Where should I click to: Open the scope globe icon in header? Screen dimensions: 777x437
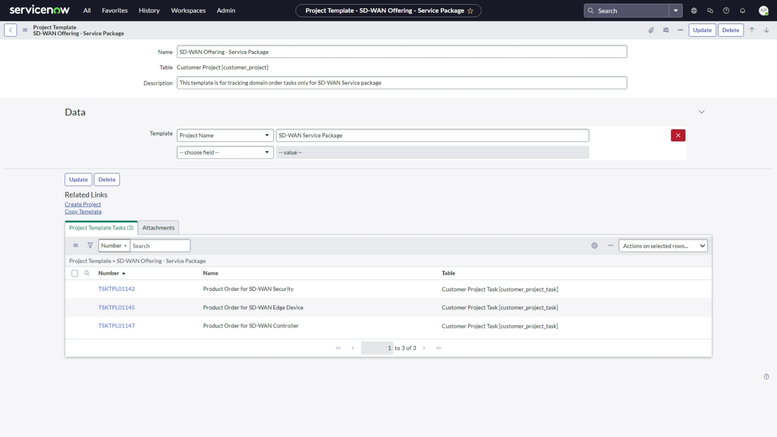[694, 10]
